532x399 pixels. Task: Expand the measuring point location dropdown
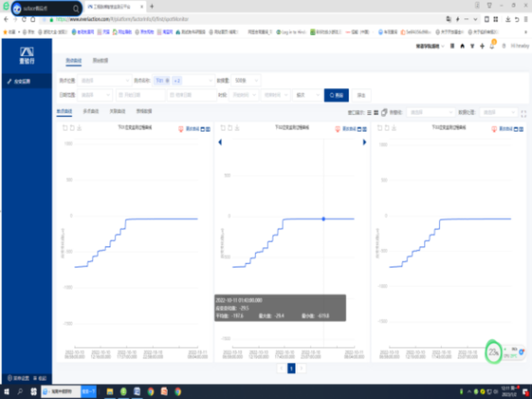[104, 81]
